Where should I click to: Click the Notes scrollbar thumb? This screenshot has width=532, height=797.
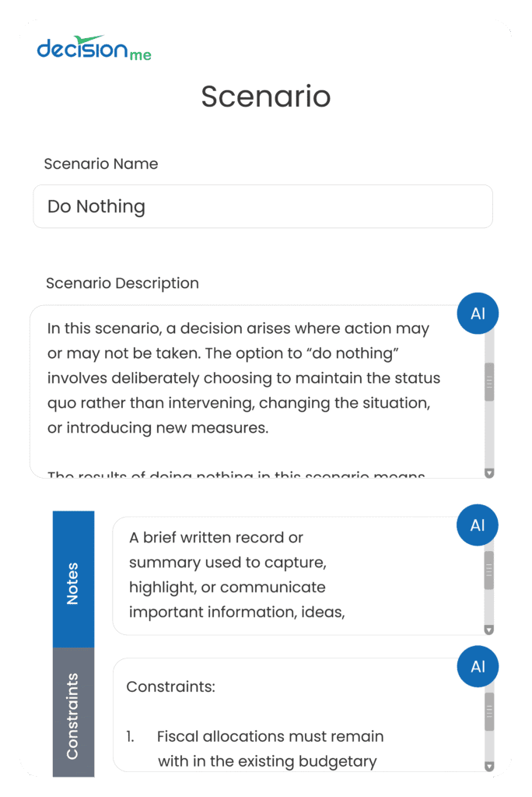[489, 571]
